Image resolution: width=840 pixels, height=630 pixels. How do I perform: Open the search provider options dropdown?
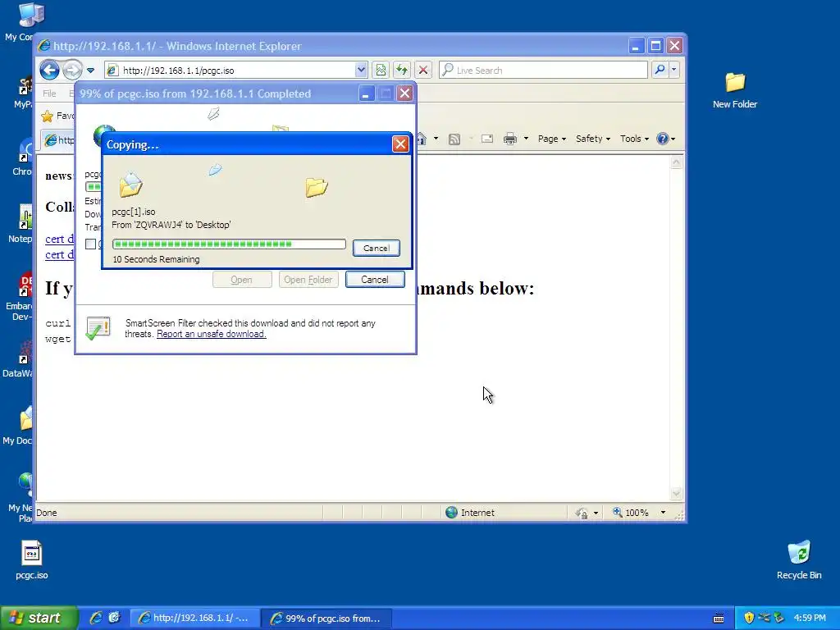[674, 70]
